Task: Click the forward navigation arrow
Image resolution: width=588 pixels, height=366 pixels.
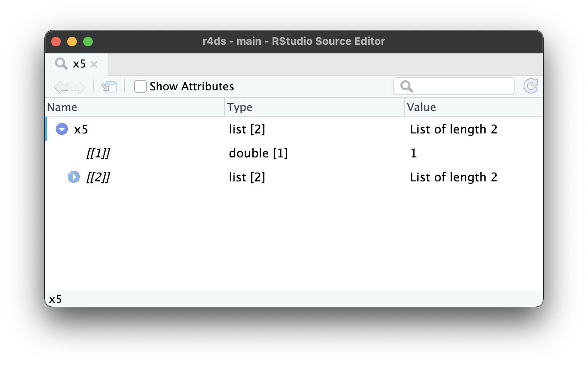Action: 79,87
